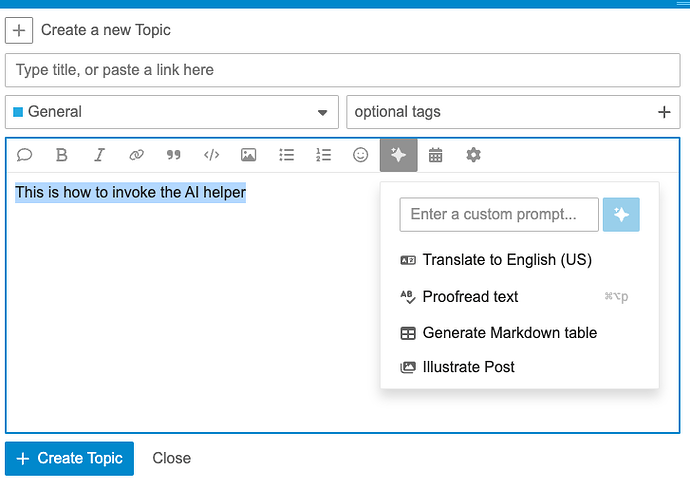
Task: Toggle bold formatting in the toolbar
Action: tap(62, 155)
